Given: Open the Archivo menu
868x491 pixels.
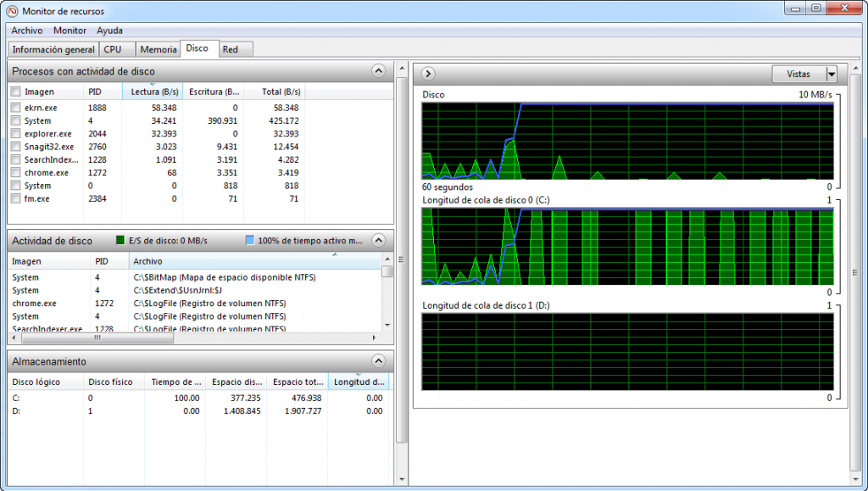Looking at the screenshot, I should [26, 31].
